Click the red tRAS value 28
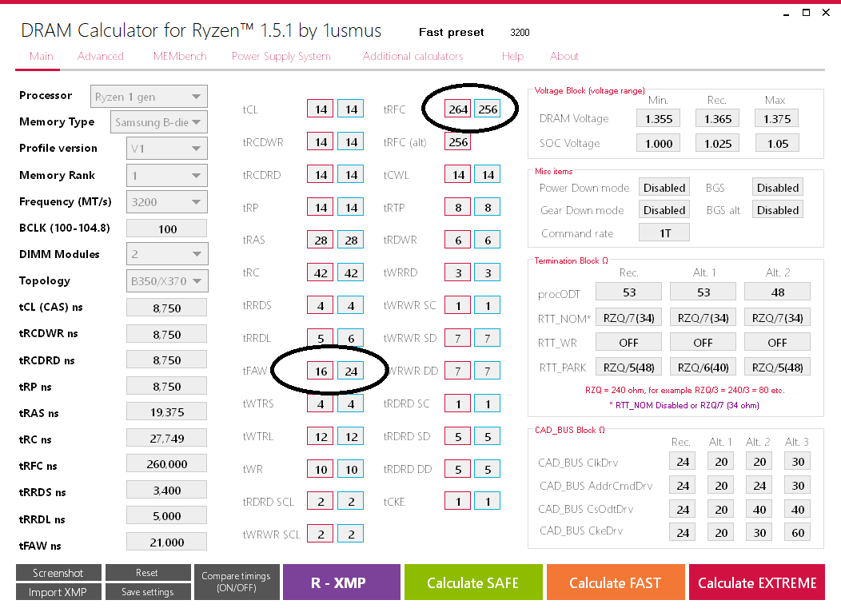 (321, 240)
